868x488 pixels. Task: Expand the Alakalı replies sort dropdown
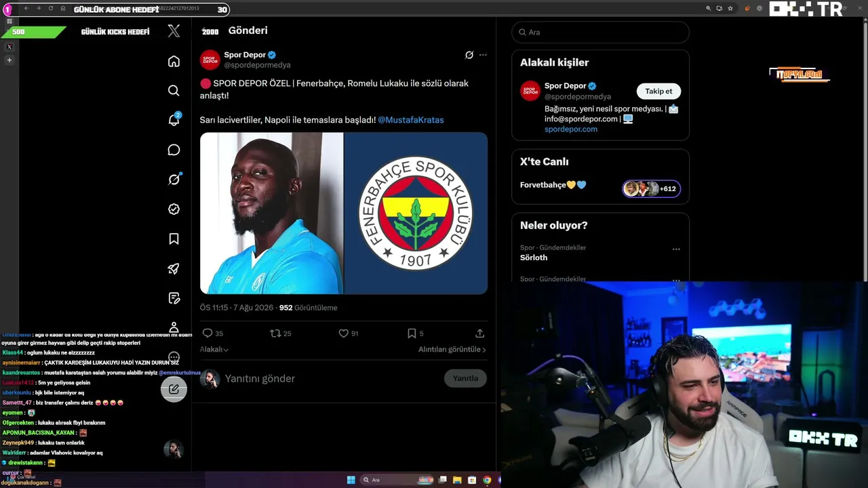(x=214, y=349)
